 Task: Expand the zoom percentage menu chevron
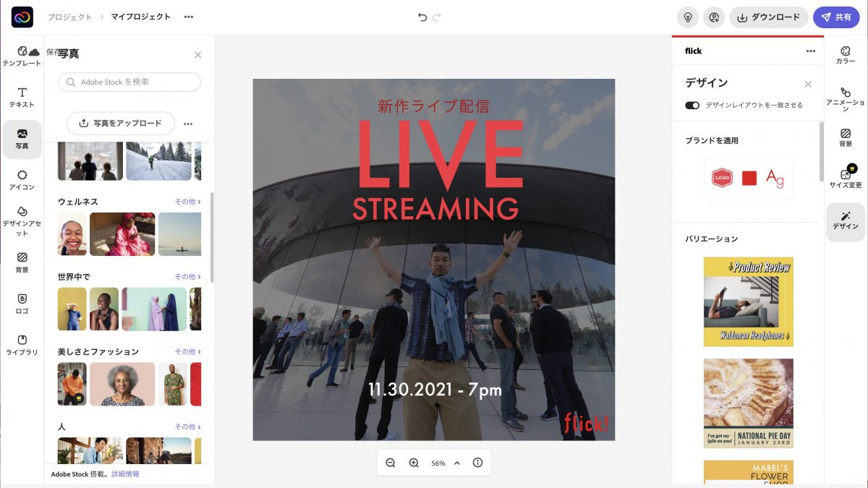click(457, 463)
